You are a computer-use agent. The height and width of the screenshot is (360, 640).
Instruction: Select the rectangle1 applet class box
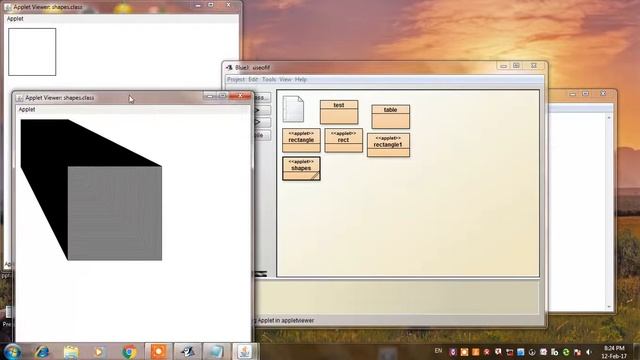(388, 145)
